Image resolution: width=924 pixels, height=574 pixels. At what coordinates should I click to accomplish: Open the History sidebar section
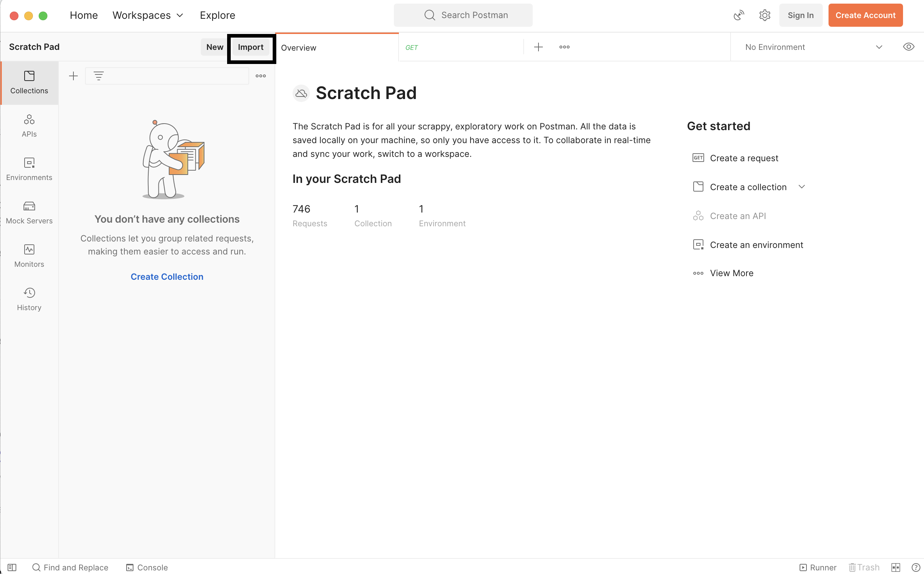29,299
